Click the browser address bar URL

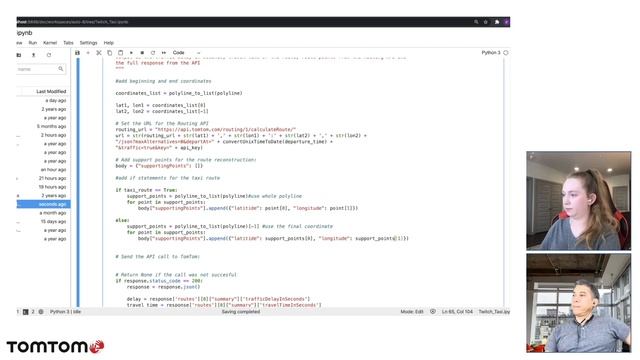pos(72,22)
